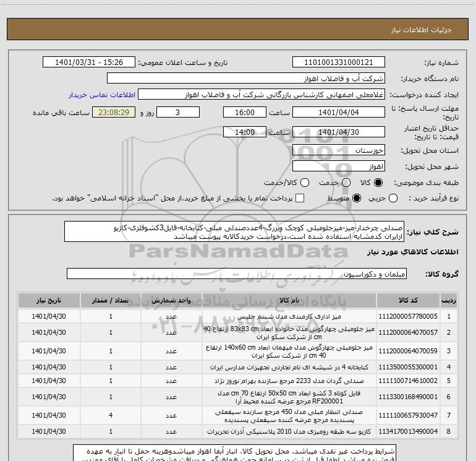Image resolution: width=476 pixels, height=461 pixels.
Task: Click the validity time field 14:00
Action: [x=245, y=132]
